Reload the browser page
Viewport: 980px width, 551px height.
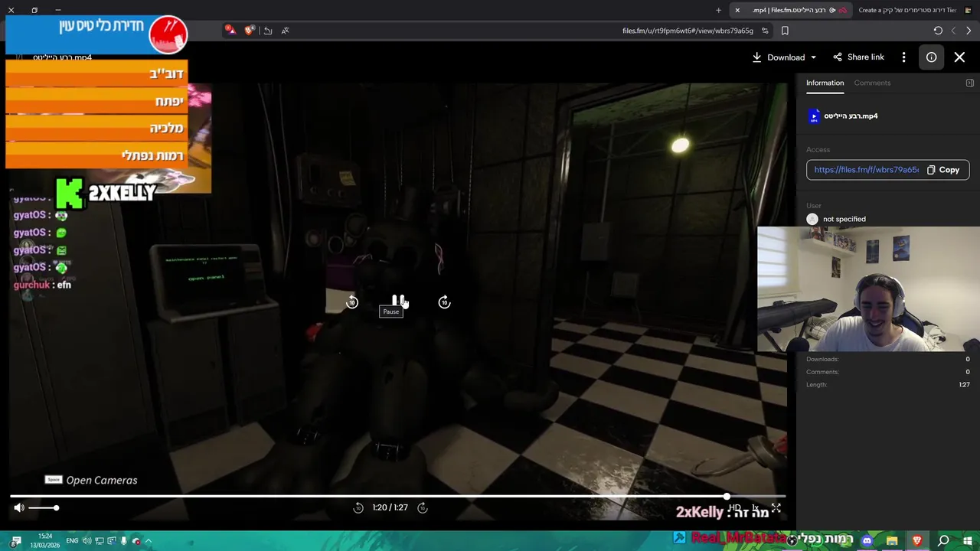point(938,31)
